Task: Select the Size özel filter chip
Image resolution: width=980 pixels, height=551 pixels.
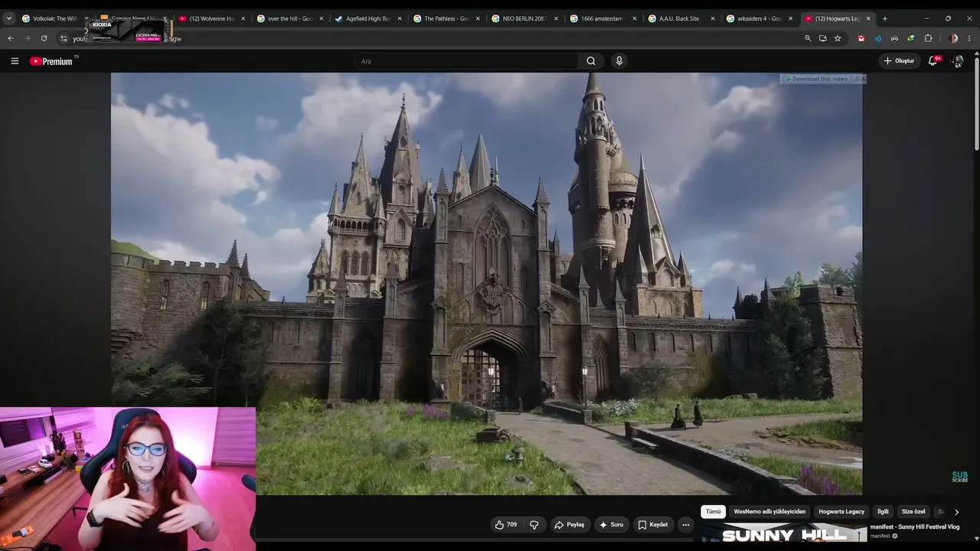Action: click(913, 512)
